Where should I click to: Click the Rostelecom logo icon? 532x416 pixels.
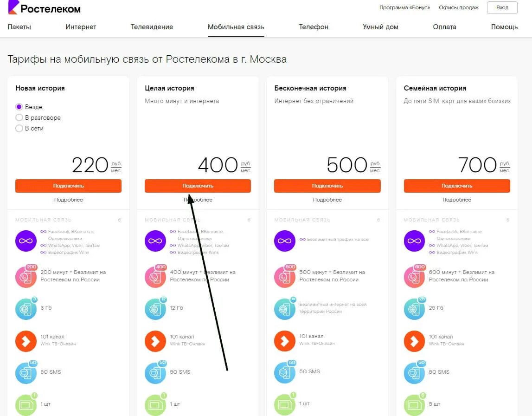point(13,7)
